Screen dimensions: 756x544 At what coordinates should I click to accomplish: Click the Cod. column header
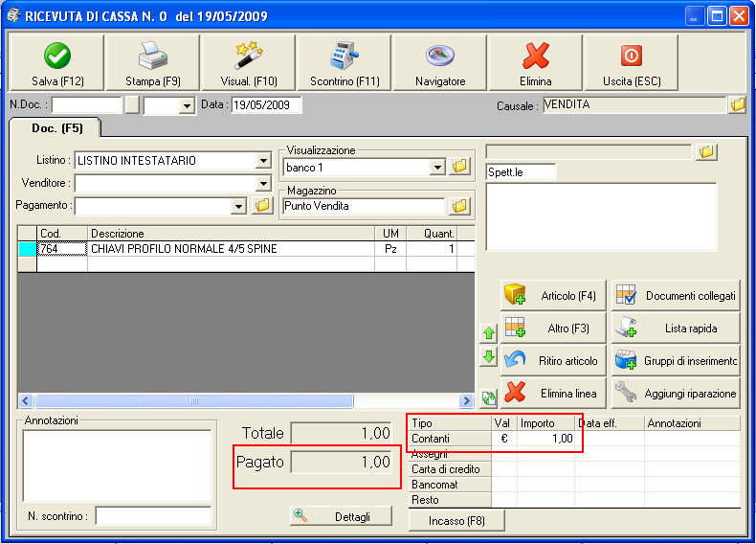tap(62, 234)
